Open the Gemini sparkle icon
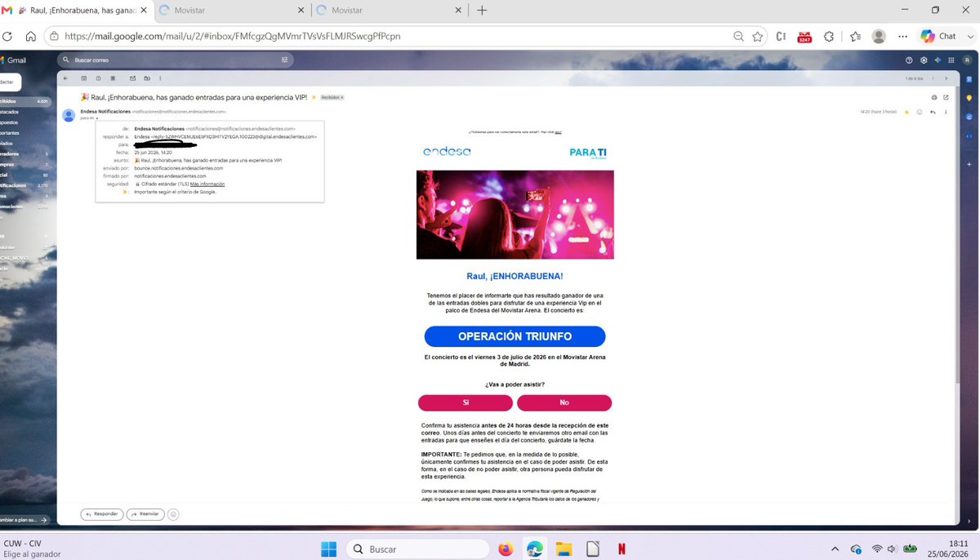The height and width of the screenshot is (560, 980). [x=938, y=60]
